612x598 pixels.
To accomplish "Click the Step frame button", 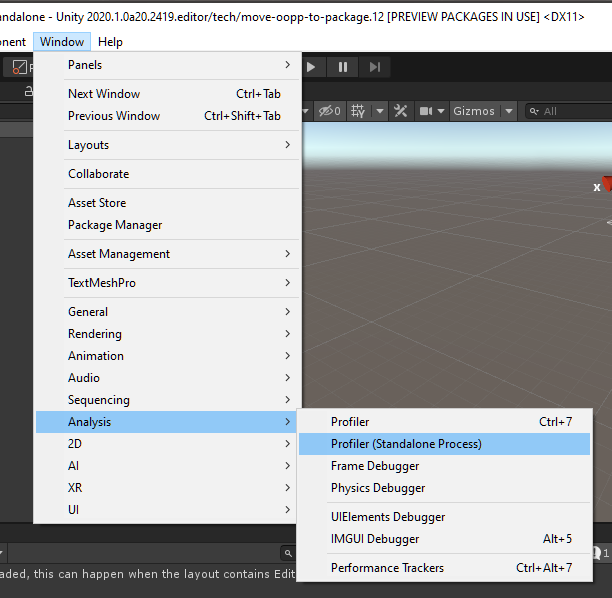I will tap(375, 67).
